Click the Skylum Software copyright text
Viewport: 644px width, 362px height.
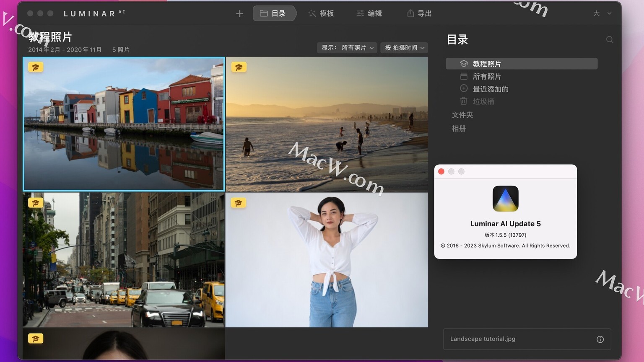pos(505,246)
